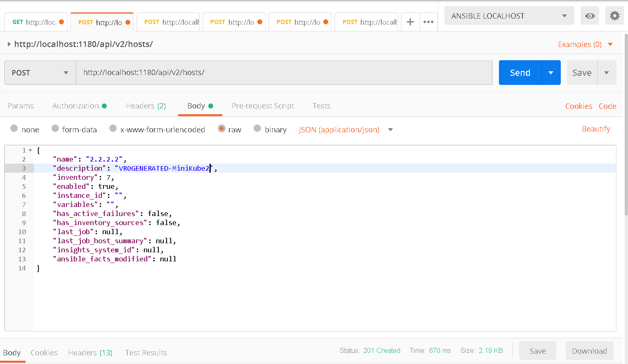Switch to the Pre-request Script tab
Screen dimensions: 628x364
(263, 106)
